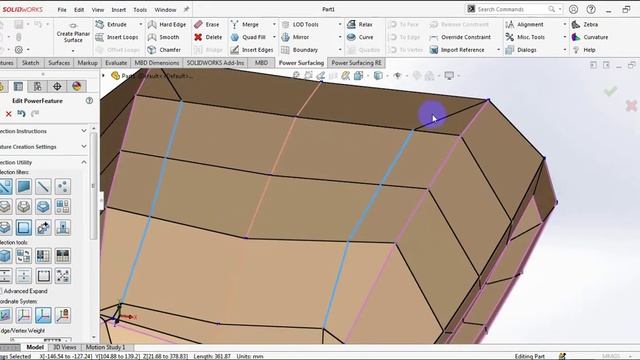
Task: Click Import Reference
Action: (457, 50)
